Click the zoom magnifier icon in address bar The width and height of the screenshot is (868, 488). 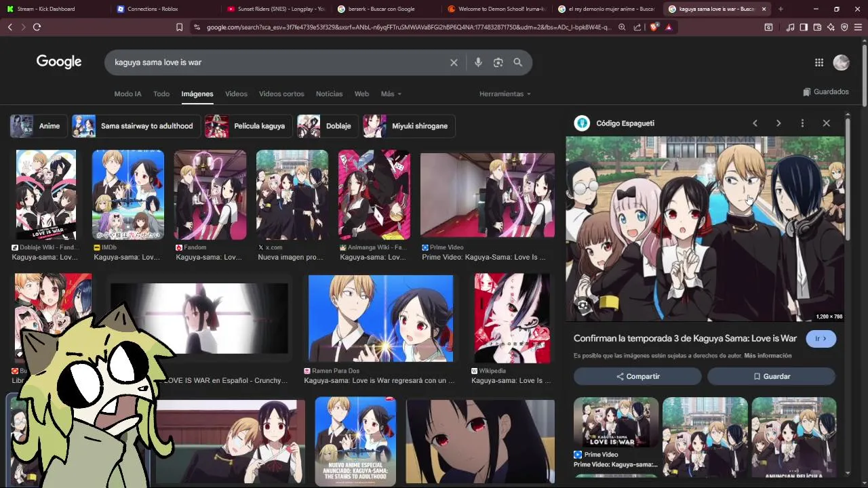622,27
